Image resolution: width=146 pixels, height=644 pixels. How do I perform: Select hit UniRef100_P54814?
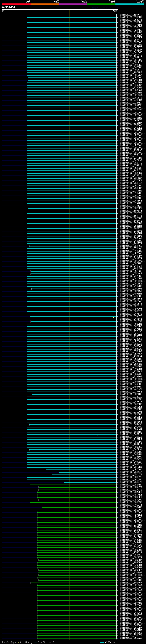[131, 552]
